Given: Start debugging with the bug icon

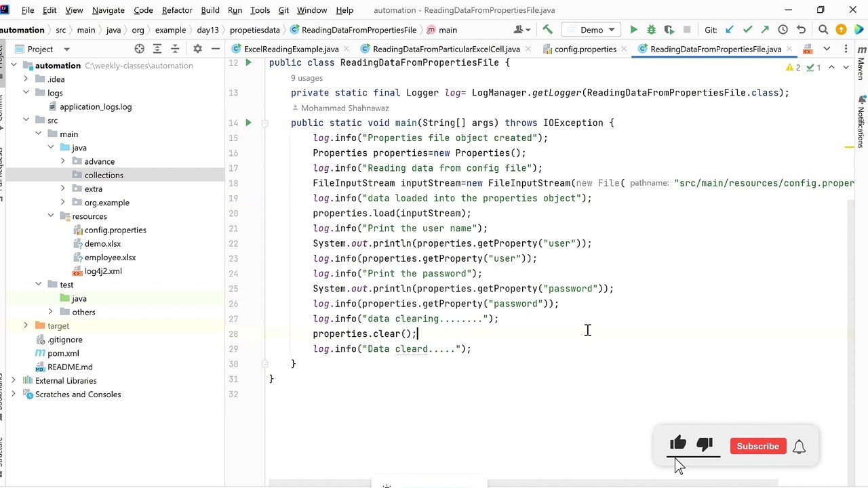Looking at the screenshot, I should (651, 30).
